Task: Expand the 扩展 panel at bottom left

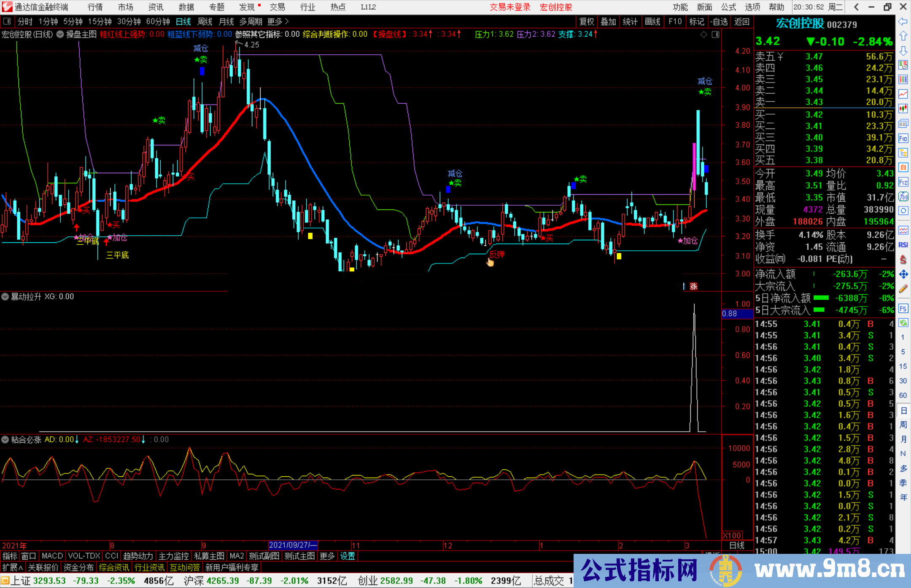Action: tap(13, 567)
